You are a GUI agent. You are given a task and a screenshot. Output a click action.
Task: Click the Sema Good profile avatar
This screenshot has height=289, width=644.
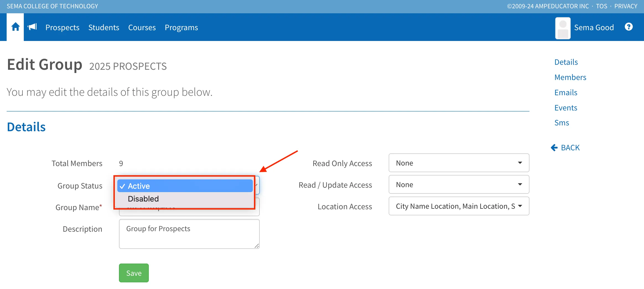(563, 28)
